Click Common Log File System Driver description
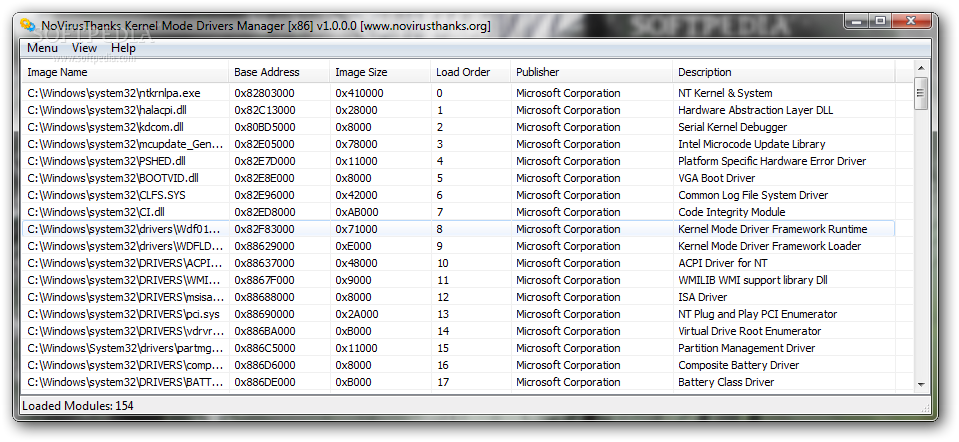This screenshot has height=442, width=959. (754, 195)
